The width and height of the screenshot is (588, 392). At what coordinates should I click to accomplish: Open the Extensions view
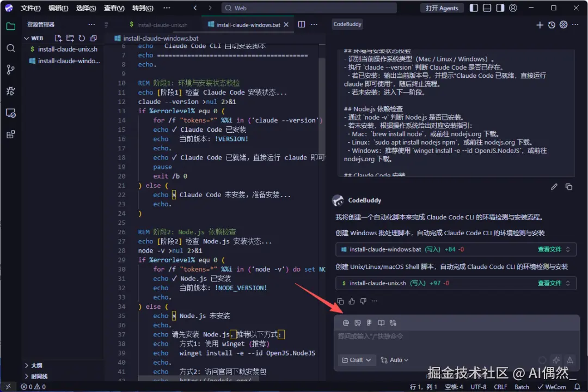pyautogui.click(x=11, y=134)
